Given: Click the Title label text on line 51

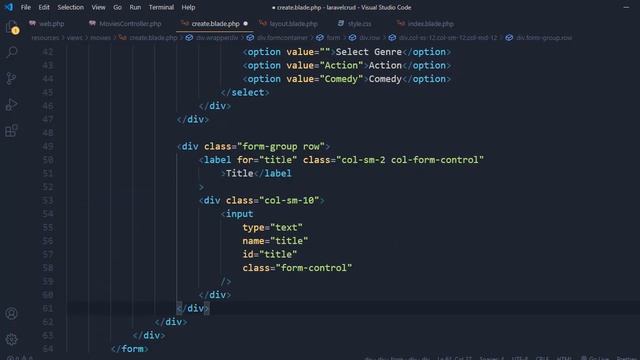Looking at the screenshot, I should [240, 173].
